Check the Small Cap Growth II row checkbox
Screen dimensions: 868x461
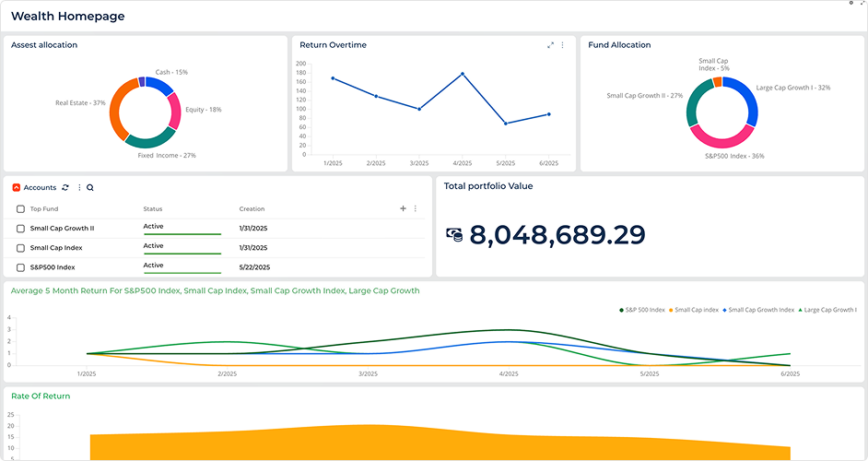(20, 228)
